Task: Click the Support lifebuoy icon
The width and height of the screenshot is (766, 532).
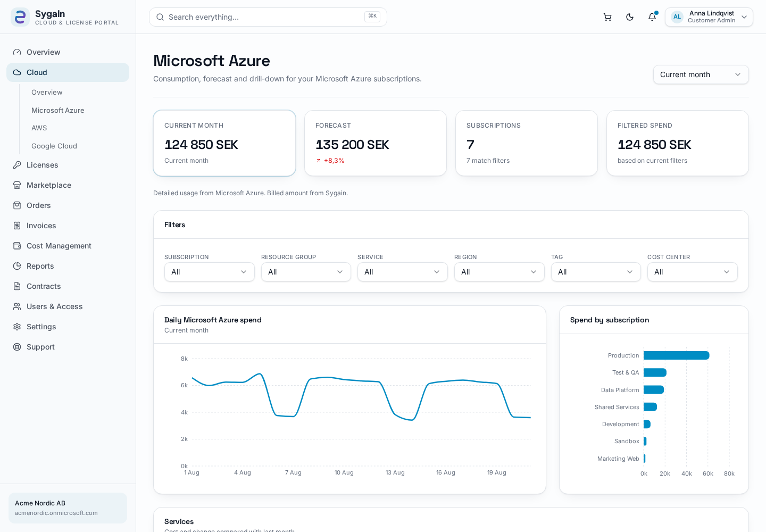Action: [x=17, y=347]
